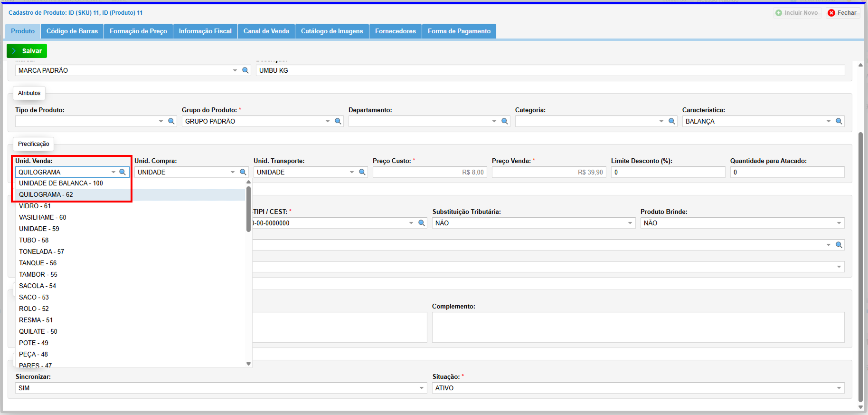
Task: Click magnifier icon beside Tipo de Produto
Action: (x=171, y=121)
